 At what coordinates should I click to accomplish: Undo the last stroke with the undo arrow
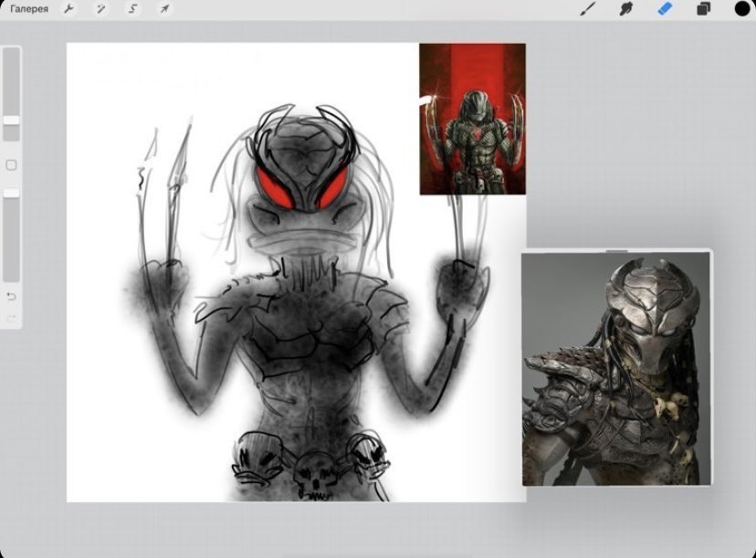point(12,296)
